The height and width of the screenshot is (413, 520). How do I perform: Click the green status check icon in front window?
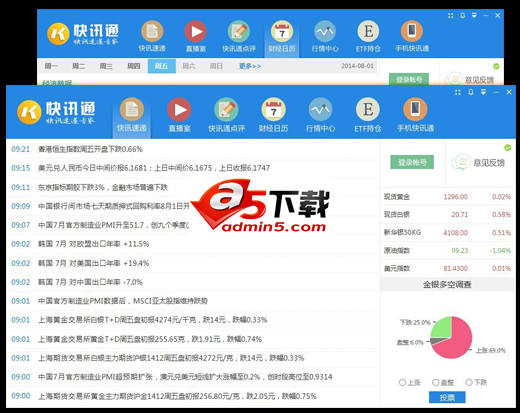[x=507, y=148]
